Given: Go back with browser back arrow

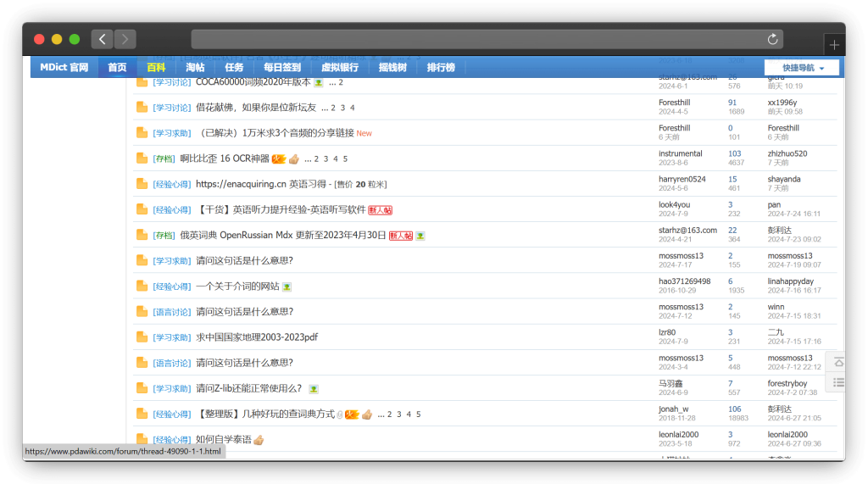Looking at the screenshot, I should [103, 39].
